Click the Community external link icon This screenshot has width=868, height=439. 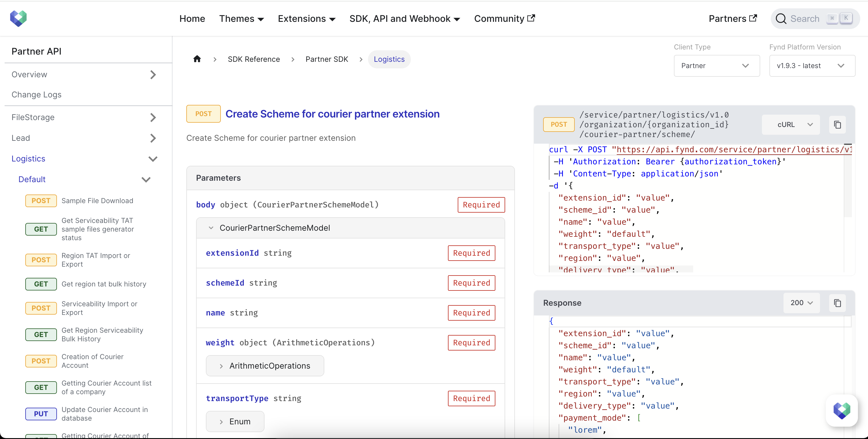pos(531,18)
